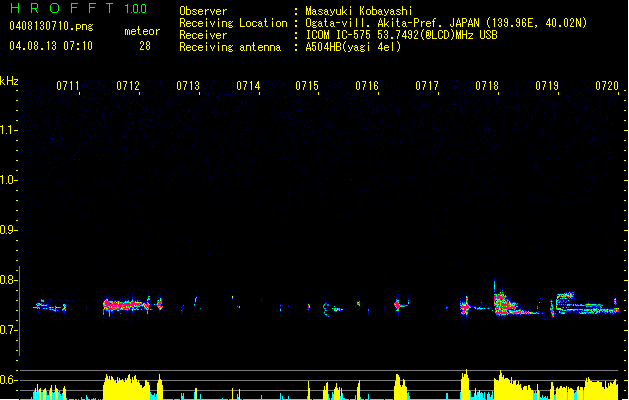This screenshot has height=400, width=629.
Task: Click the meteor echo just before 0717
Action: click(400, 305)
